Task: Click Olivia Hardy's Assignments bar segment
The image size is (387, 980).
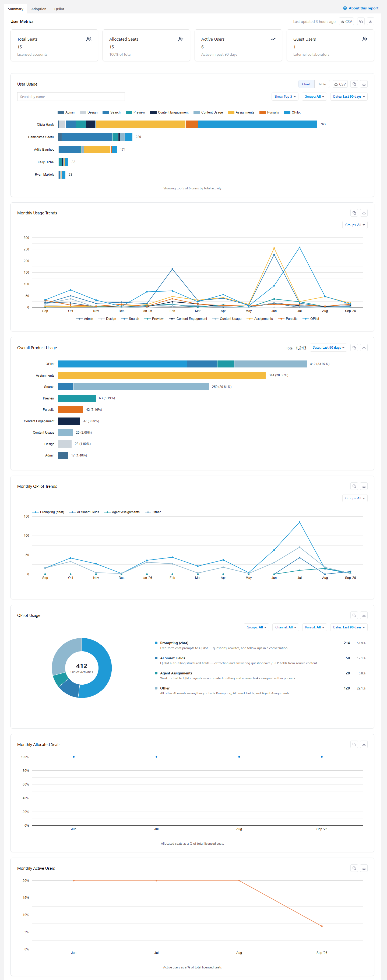Action: pyautogui.click(x=141, y=124)
